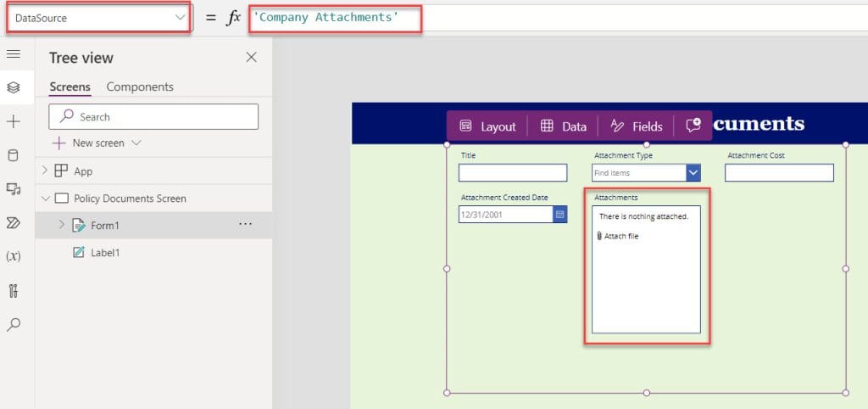Click the 'There is nothing attached.' text
This screenshot has height=409, width=868.
(643, 216)
